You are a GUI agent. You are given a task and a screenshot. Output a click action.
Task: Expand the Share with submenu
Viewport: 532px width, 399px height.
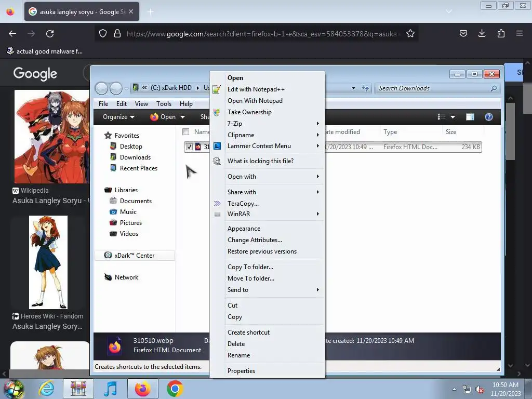(268, 192)
